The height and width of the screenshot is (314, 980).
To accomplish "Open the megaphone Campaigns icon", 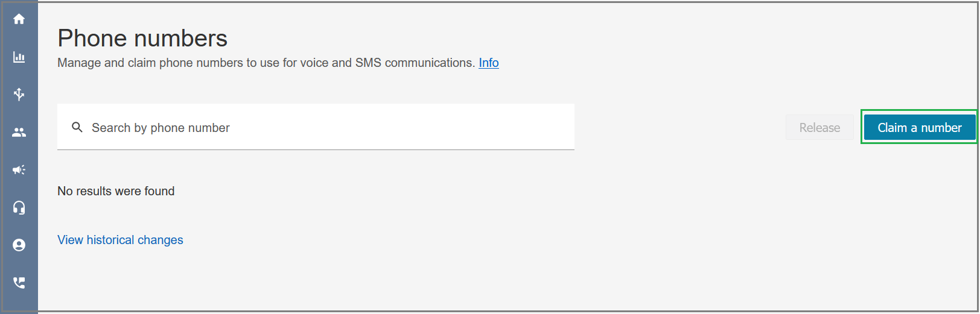I will (19, 170).
